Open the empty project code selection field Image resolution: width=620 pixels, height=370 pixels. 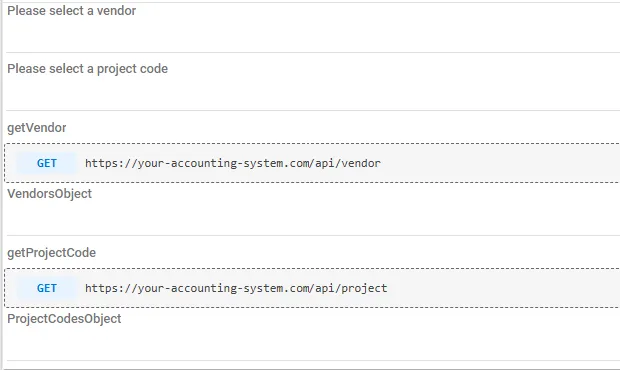point(313,94)
